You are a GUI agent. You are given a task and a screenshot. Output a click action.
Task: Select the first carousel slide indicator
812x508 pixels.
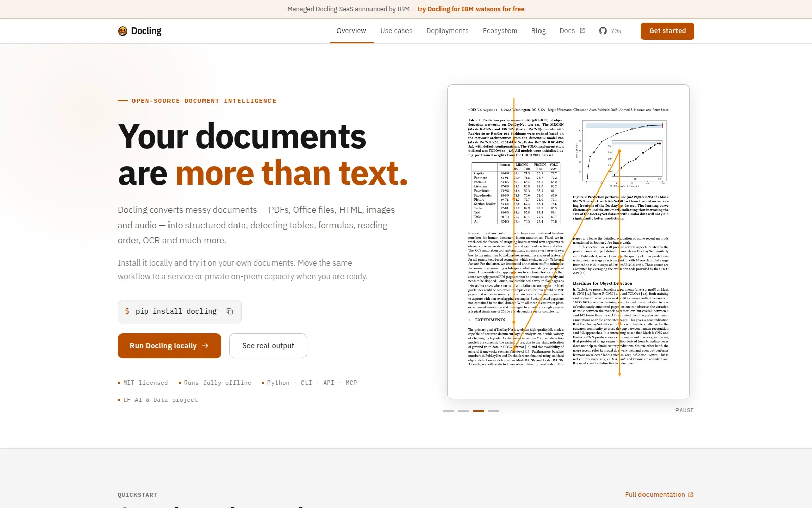click(x=448, y=411)
